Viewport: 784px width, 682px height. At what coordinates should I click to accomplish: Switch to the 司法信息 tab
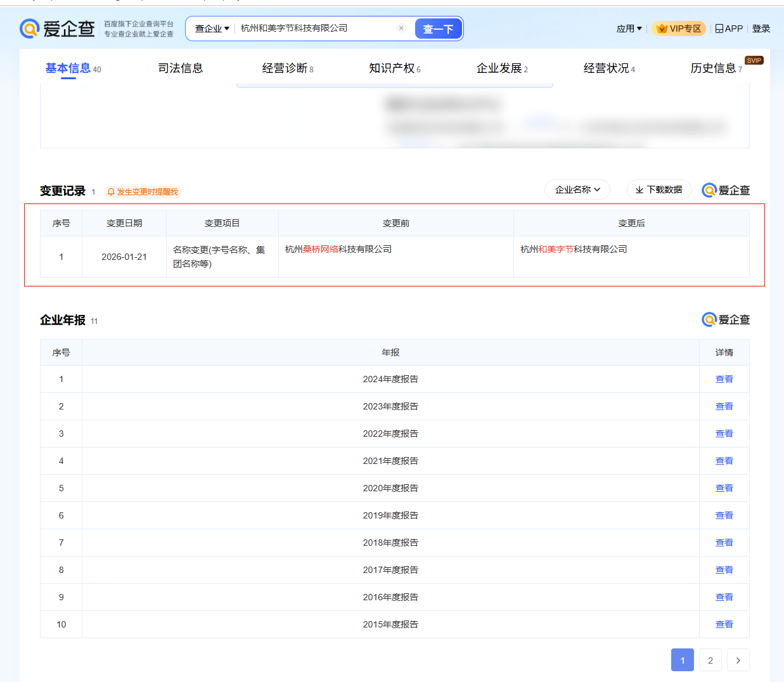[x=180, y=68]
